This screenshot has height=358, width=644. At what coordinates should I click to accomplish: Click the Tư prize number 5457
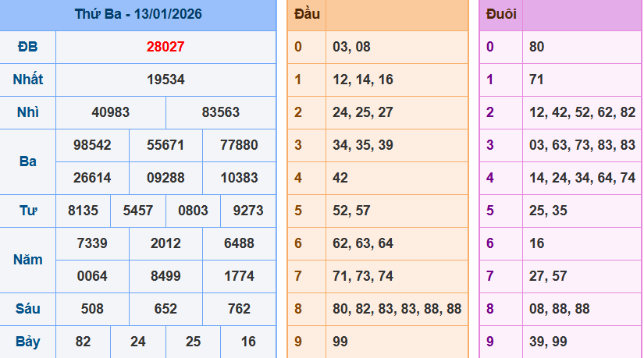tap(138, 211)
